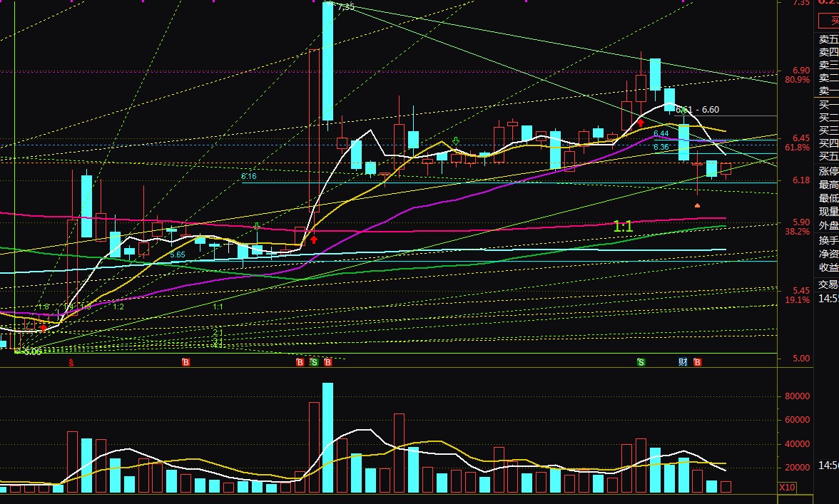Click the red $ marker under the chart
This screenshot has height=504, width=839.
[x=71, y=362]
